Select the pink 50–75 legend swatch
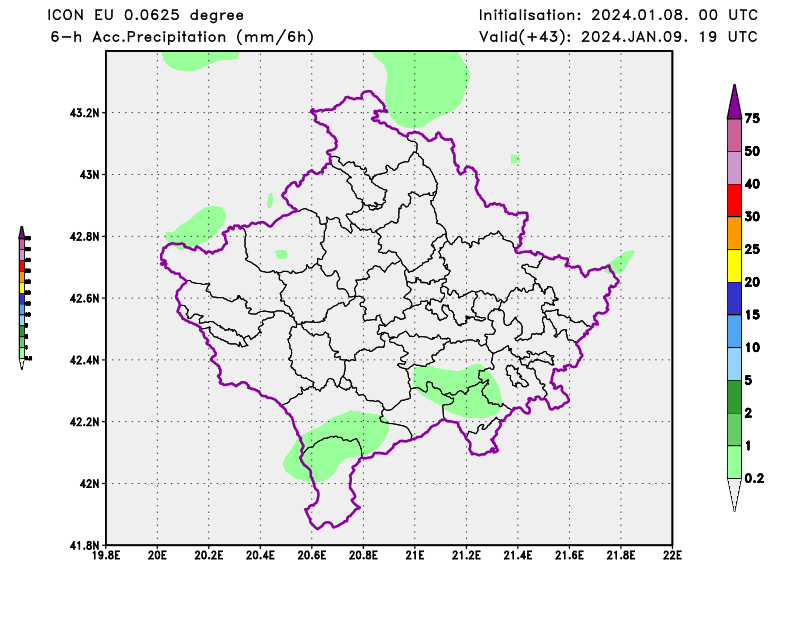Viewport: 800px width, 618px height. coord(734,135)
